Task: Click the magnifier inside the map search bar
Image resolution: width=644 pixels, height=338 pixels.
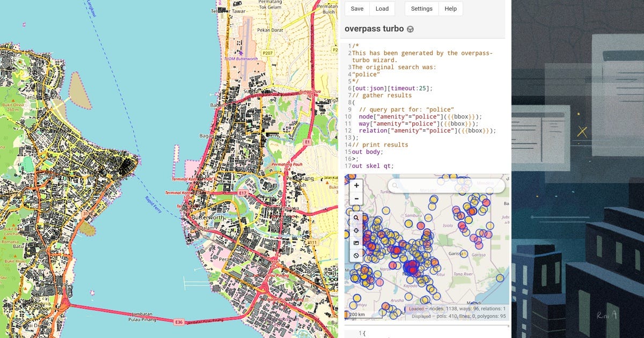Action: tap(396, 185)
